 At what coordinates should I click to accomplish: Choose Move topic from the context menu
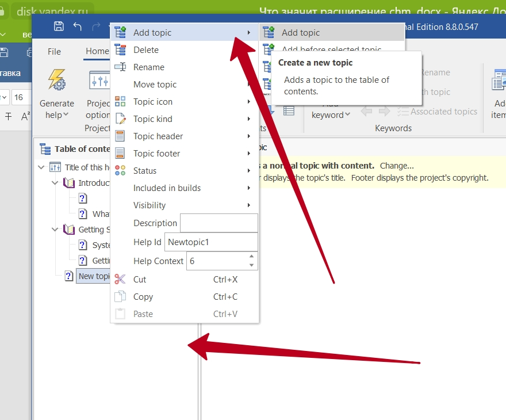tap(155, 85)
